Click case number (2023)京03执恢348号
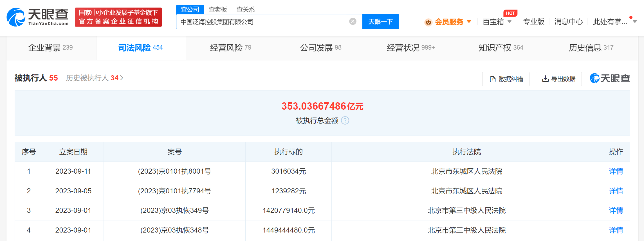 point(174,230)
